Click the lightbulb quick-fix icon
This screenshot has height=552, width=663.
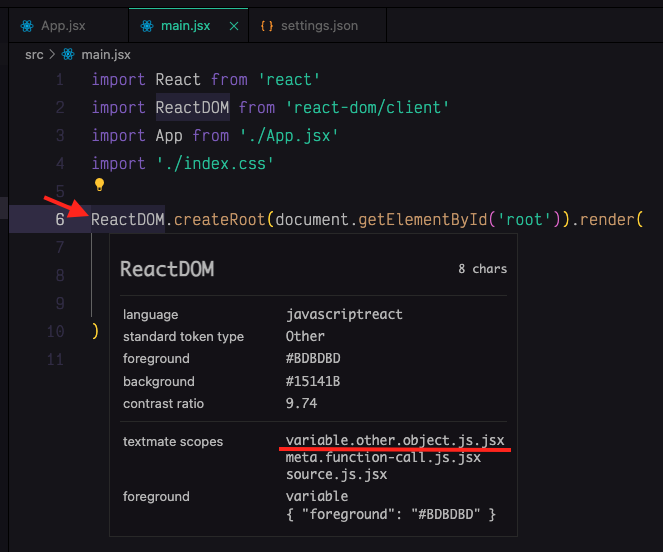(99, 184)
